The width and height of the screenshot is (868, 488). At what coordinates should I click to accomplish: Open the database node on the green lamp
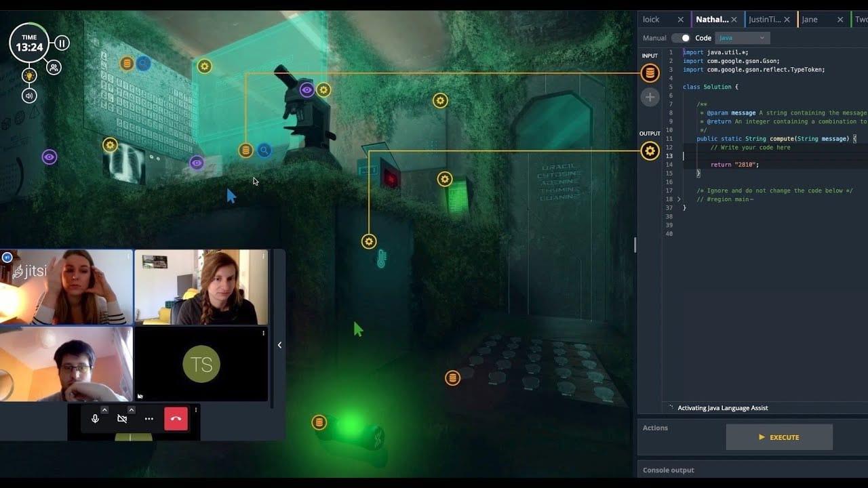click(319, 423)
